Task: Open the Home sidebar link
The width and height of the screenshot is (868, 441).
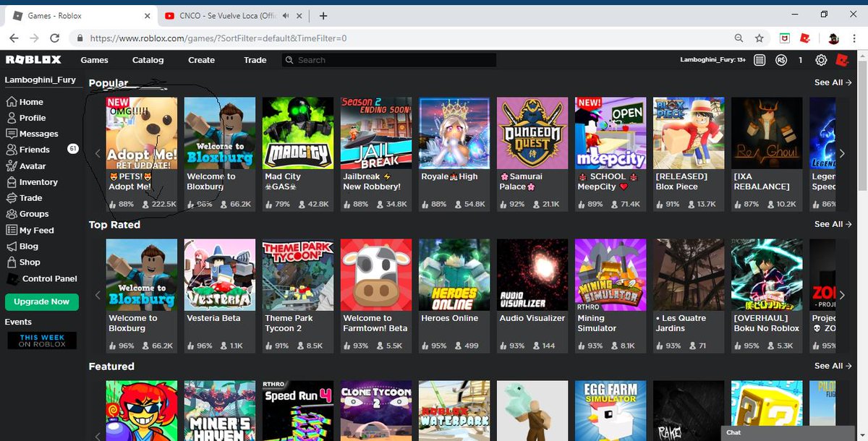Action: click(x=25, y=102)
